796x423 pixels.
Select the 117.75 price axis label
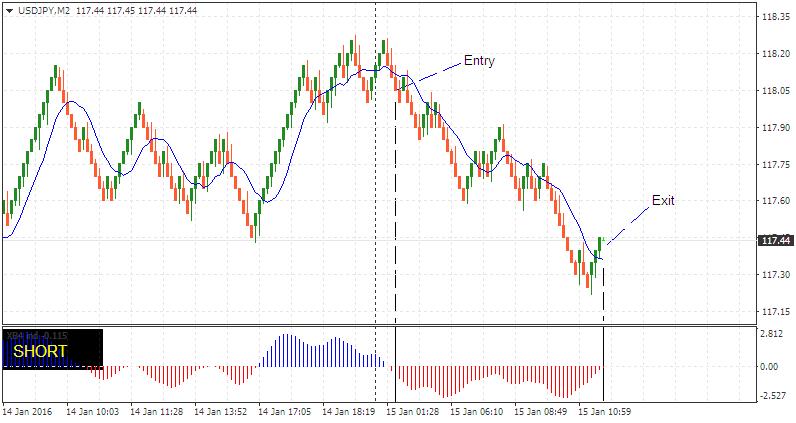[776, 165]
